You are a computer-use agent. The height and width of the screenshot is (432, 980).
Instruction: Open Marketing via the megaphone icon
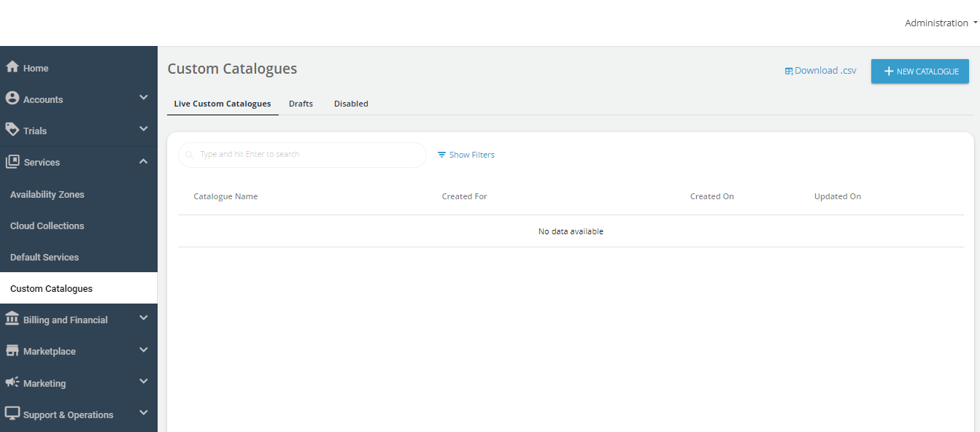11,382
